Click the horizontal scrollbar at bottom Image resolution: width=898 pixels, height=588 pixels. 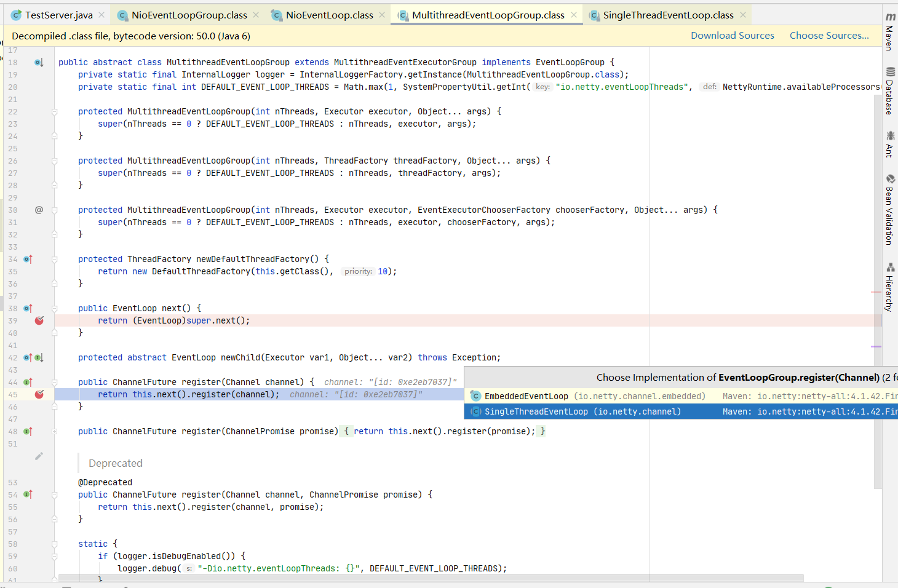point(431,578)
